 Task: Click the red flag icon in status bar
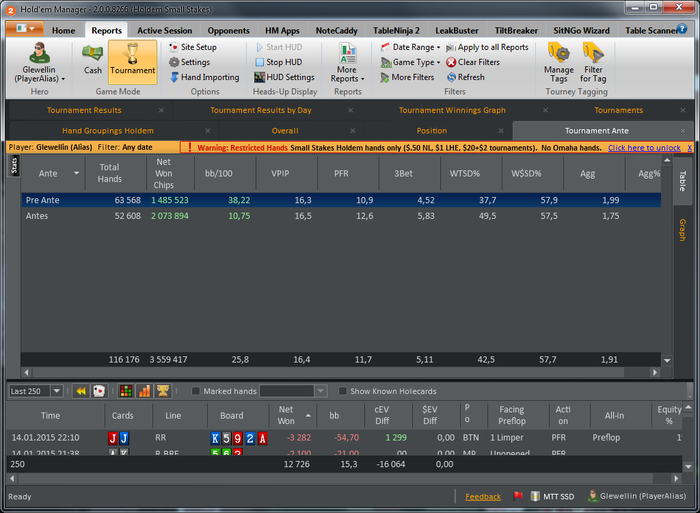(x=518, y=496)
